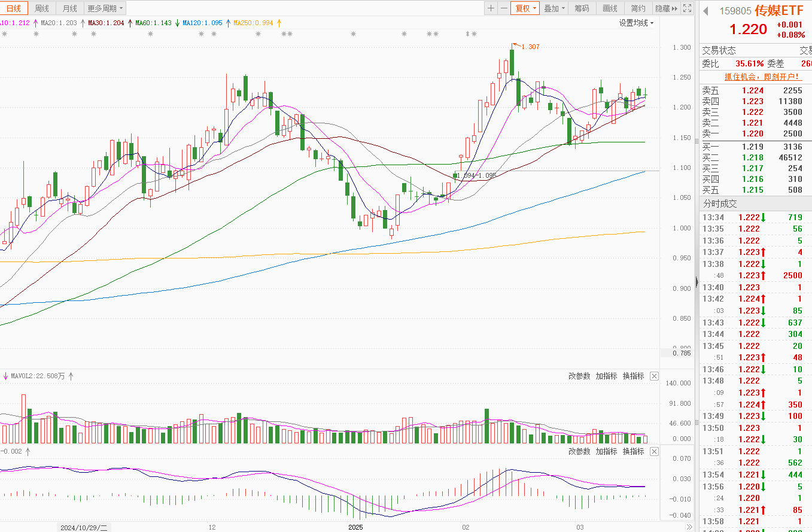Click the fullscreen expand icon
This screenshot has width=812, height=532.
(687, 8)
